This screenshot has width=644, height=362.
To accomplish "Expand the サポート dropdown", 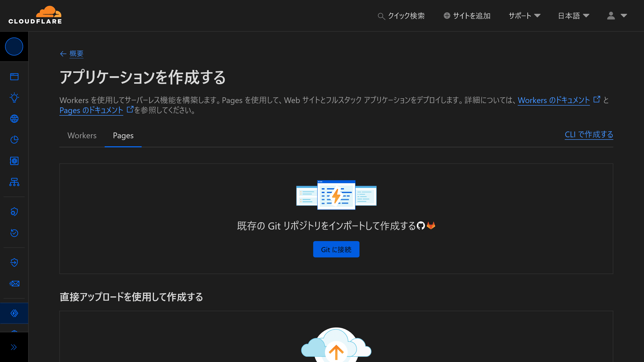I will pyautogui.click(x=525, y=16).
